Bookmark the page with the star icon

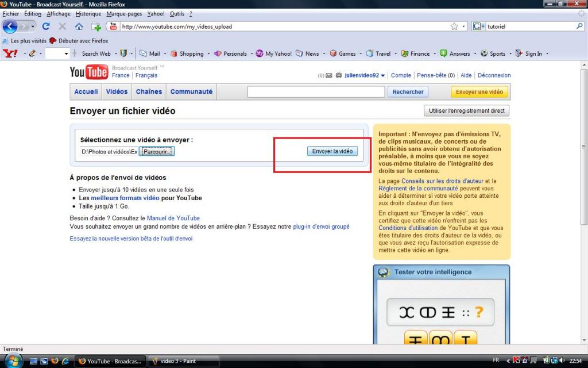tap(454, 26)
